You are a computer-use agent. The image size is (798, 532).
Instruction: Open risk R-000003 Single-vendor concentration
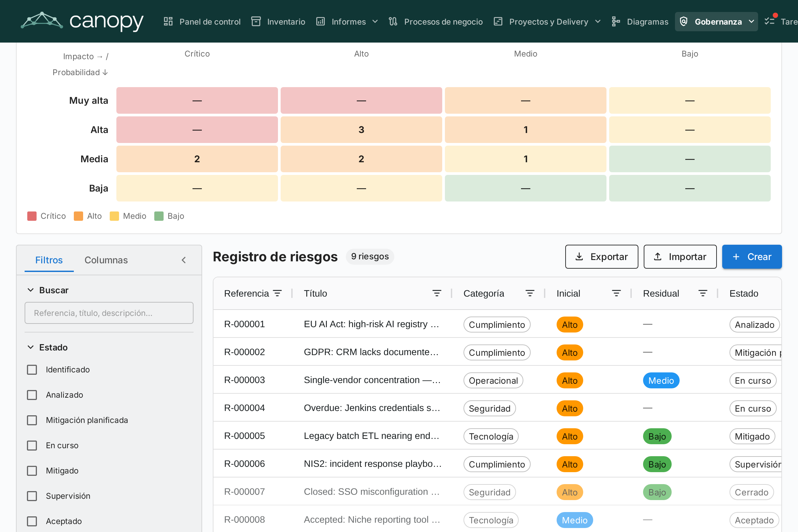[497, 380]
